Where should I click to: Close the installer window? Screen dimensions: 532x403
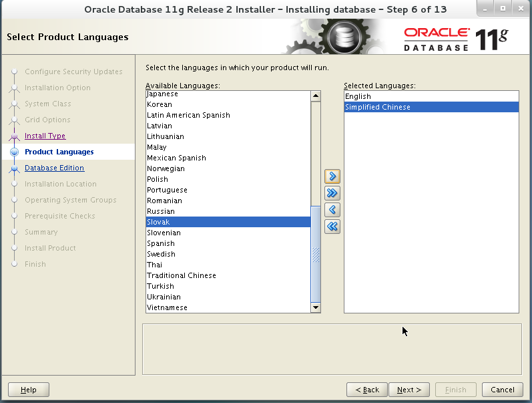(521, 9)
